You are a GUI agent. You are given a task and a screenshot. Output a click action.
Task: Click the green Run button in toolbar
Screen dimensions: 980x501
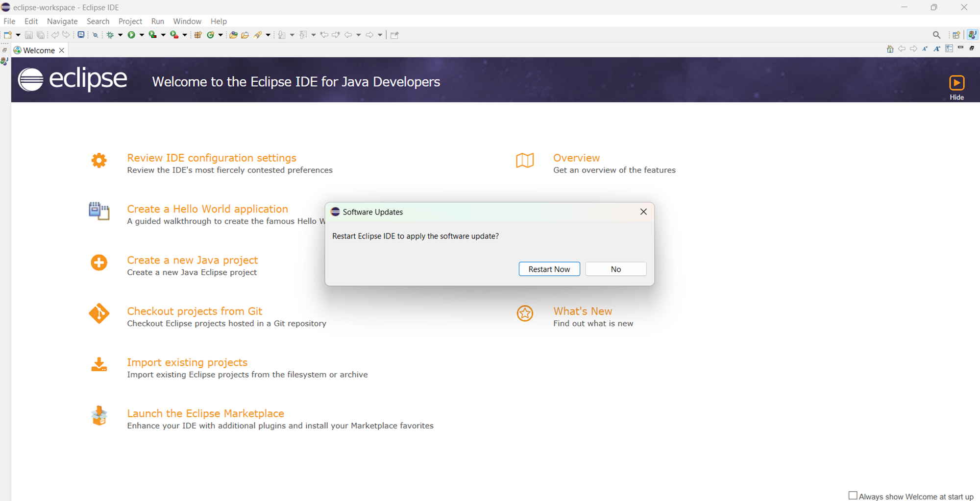tap(131, 35)
